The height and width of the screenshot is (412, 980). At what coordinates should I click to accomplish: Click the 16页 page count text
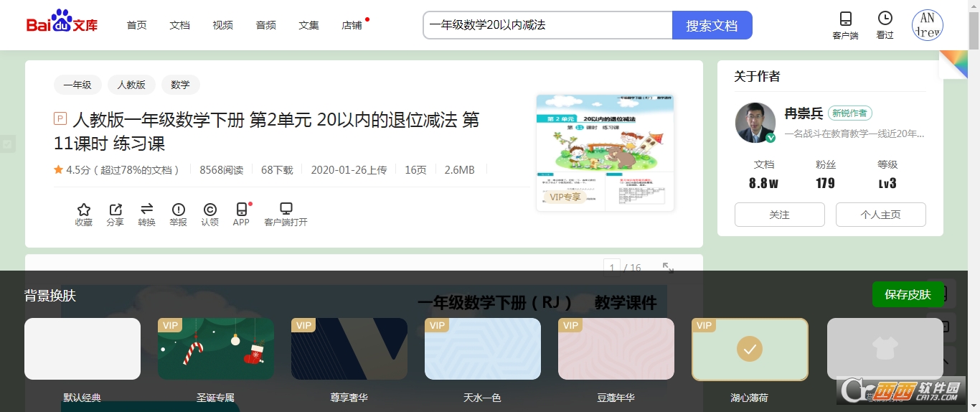tap(415, 170)
